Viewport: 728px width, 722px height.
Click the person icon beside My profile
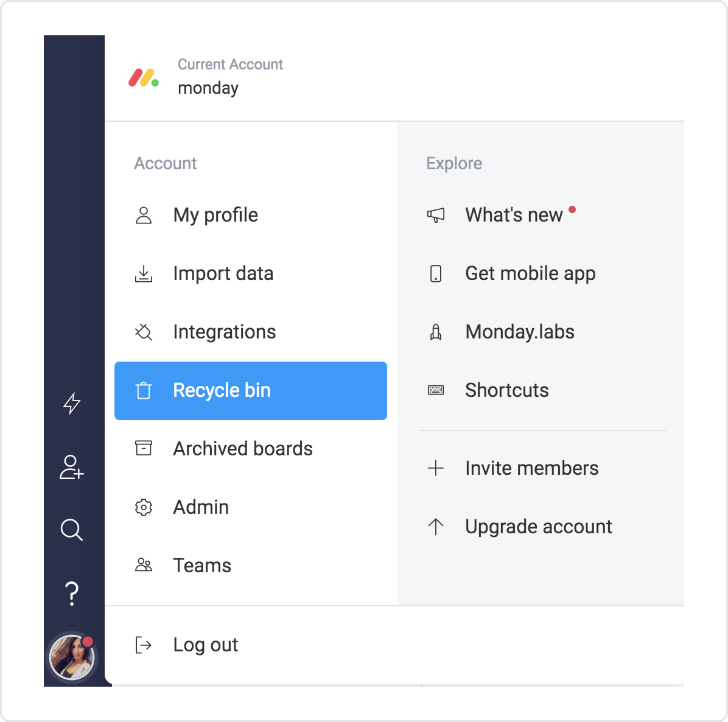144,216
